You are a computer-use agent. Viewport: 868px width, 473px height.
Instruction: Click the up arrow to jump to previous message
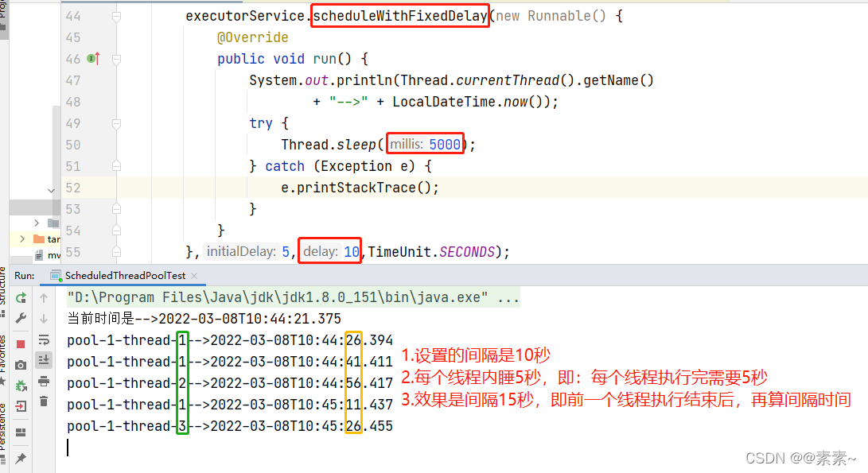click(43, 297)
